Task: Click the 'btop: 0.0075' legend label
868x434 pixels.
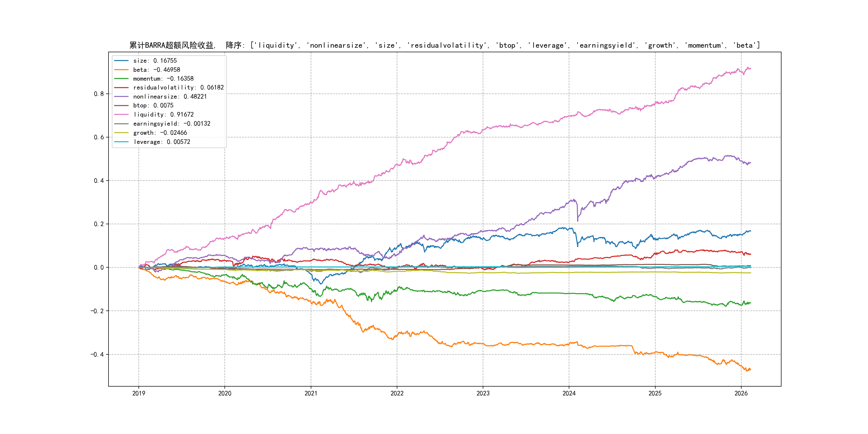Action: 153,106
